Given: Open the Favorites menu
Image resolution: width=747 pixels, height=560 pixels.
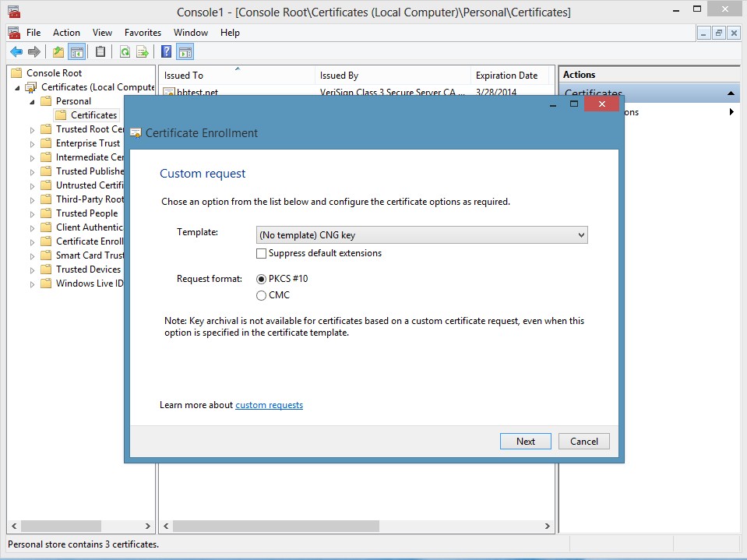Looking at the screenshot, I should [x=143, y=33].
